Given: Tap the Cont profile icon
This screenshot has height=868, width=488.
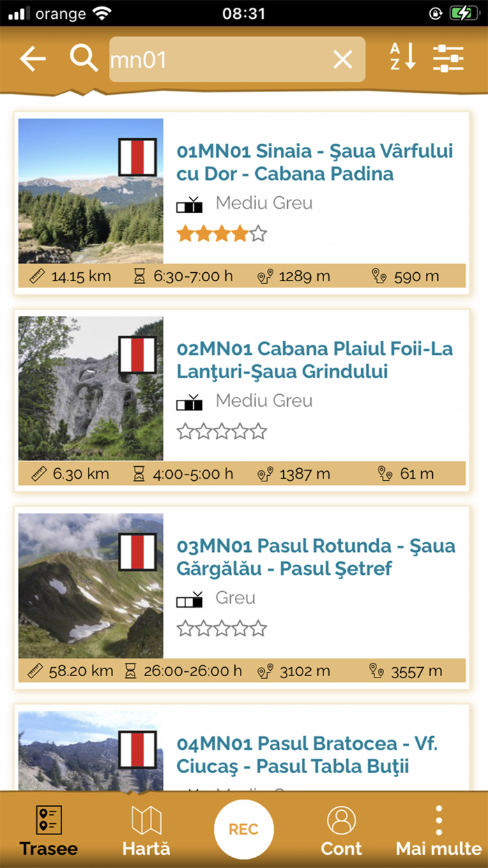Looking at the screenshot, I should 342,821.
